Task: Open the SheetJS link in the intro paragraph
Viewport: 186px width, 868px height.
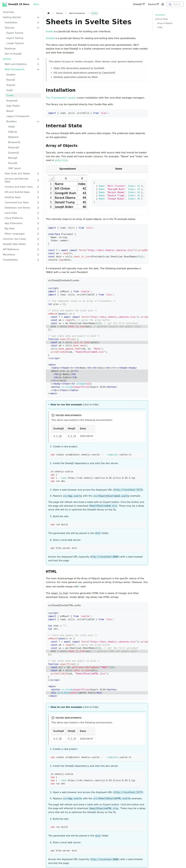Action: [50, 38]
